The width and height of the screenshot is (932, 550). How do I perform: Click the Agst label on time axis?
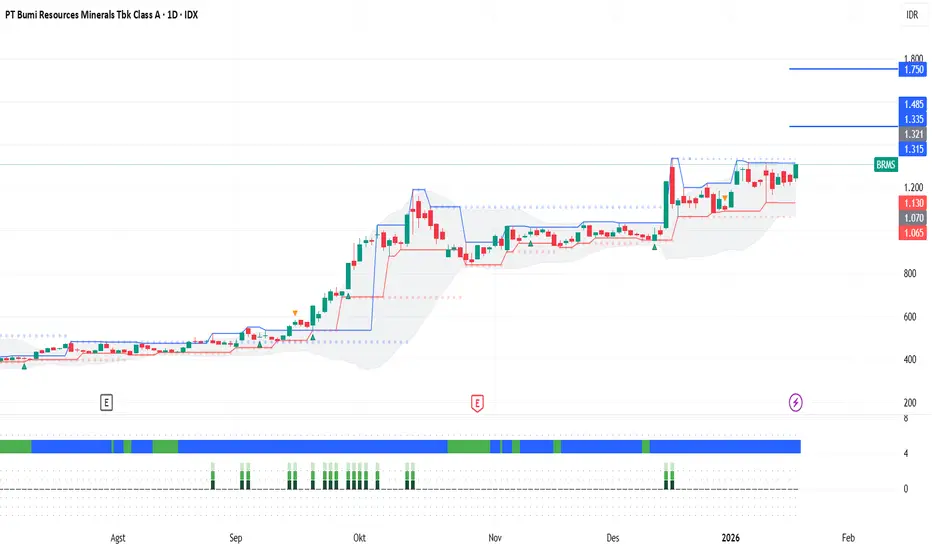coord(118,538)
